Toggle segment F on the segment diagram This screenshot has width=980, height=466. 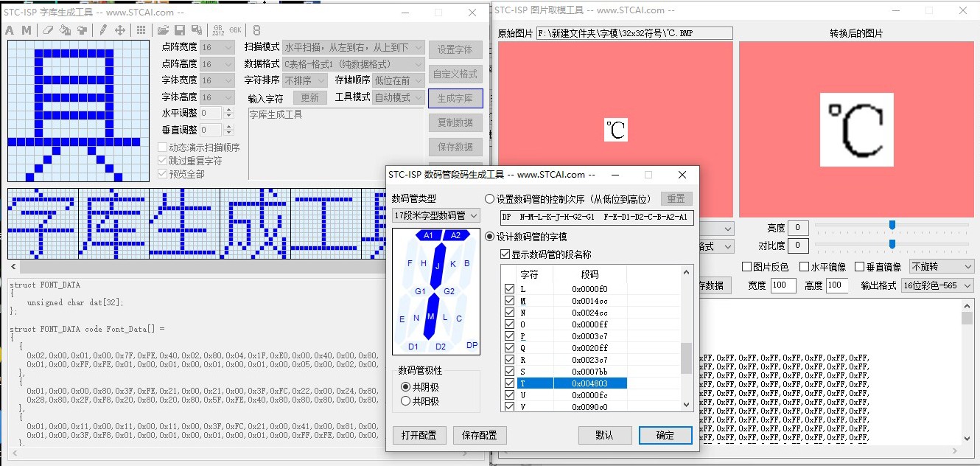point(410,263)
